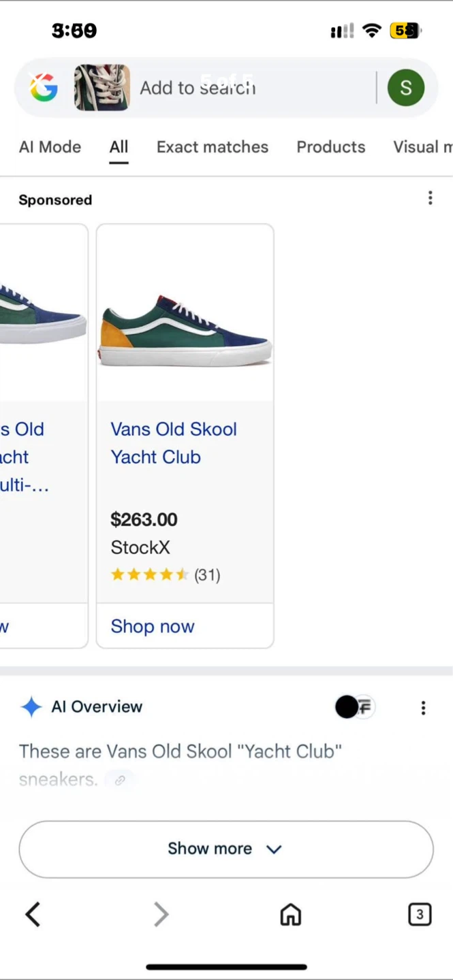Screen dimensions: 453x980
Task: Tap the home icon in bottom bar
Action: click(291, 915)
